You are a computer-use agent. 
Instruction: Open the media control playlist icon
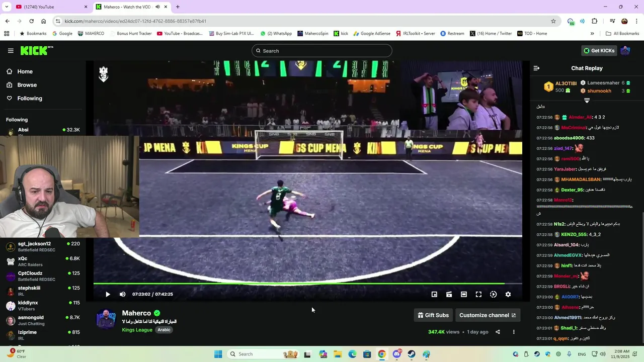click(x=612, y=21)
